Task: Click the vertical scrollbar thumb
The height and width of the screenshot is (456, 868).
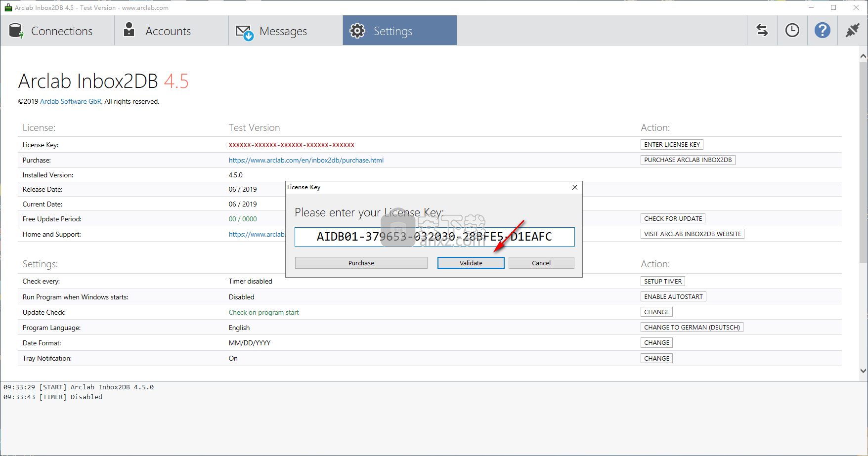Action: pos(863,163)
